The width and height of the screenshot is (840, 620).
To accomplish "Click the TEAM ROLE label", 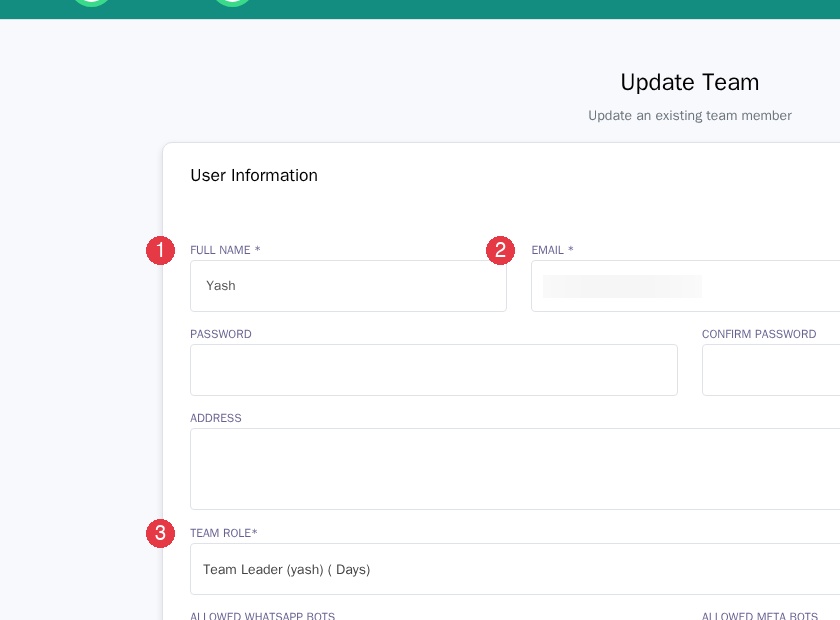I will pyautogui.click(x=224, y=533).
